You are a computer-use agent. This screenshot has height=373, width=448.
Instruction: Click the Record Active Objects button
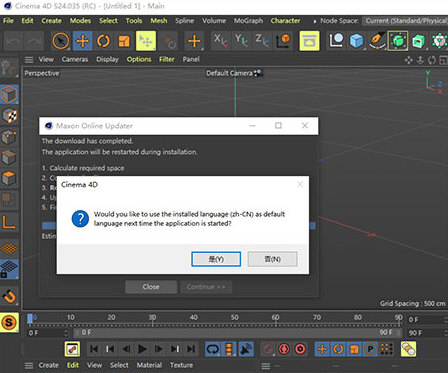(268, 349)
